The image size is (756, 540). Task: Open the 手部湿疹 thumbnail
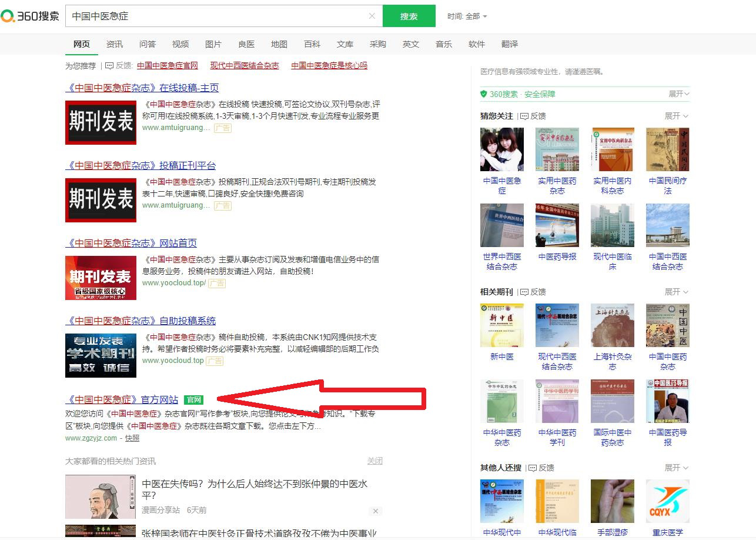tap(613, 501)
